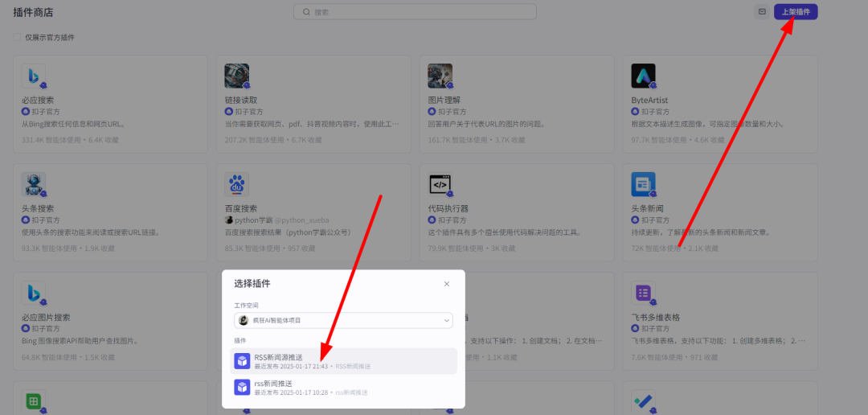Open the 代码执行器 code icon
The image size is (868, 415).
440,184
